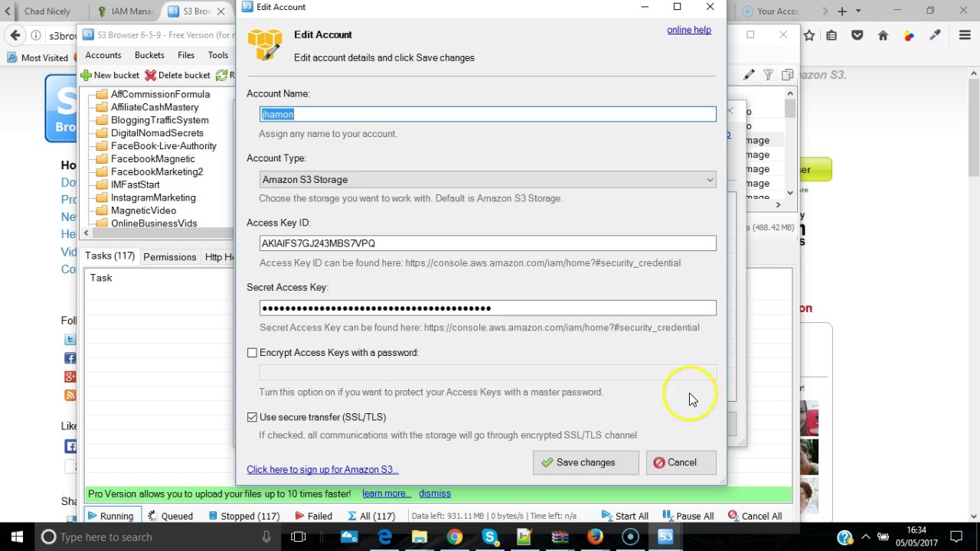Click the help question mark tray icon
980x551 pixels.
pyautogui.click(x=844, y=537)
